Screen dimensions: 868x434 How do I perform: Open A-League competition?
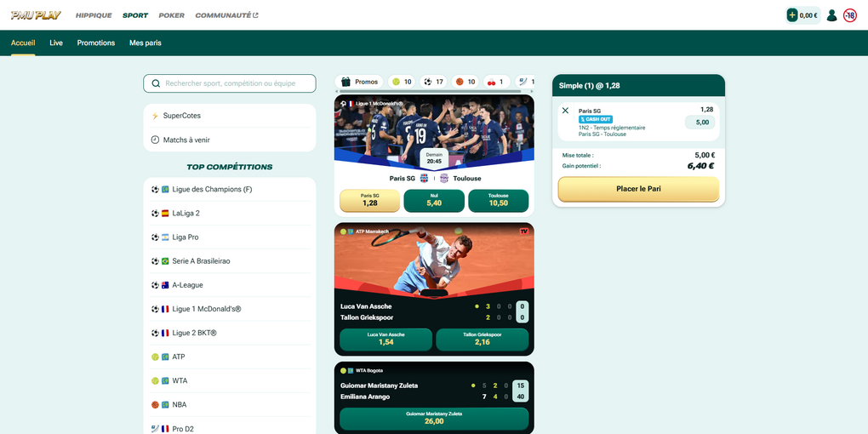tap(230, 285)
